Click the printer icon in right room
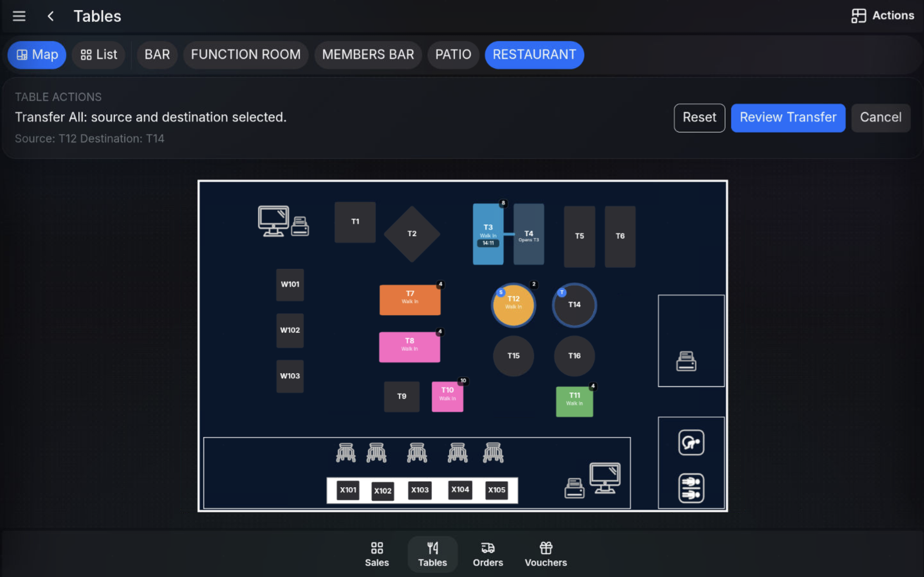This screenshot has width=924, height=577. pyautogui.click(x=686, y=361)
